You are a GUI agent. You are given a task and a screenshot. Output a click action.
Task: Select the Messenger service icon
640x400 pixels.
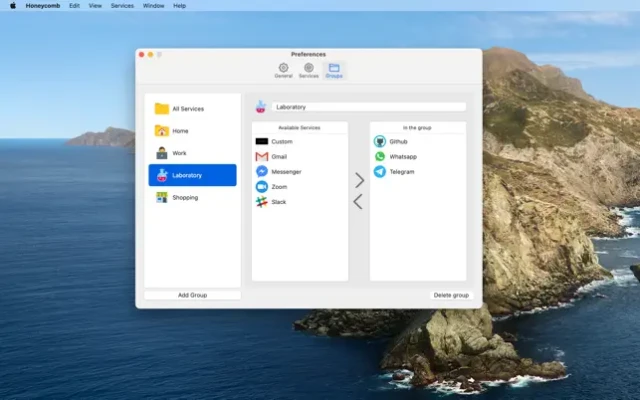tap(262, 172)
